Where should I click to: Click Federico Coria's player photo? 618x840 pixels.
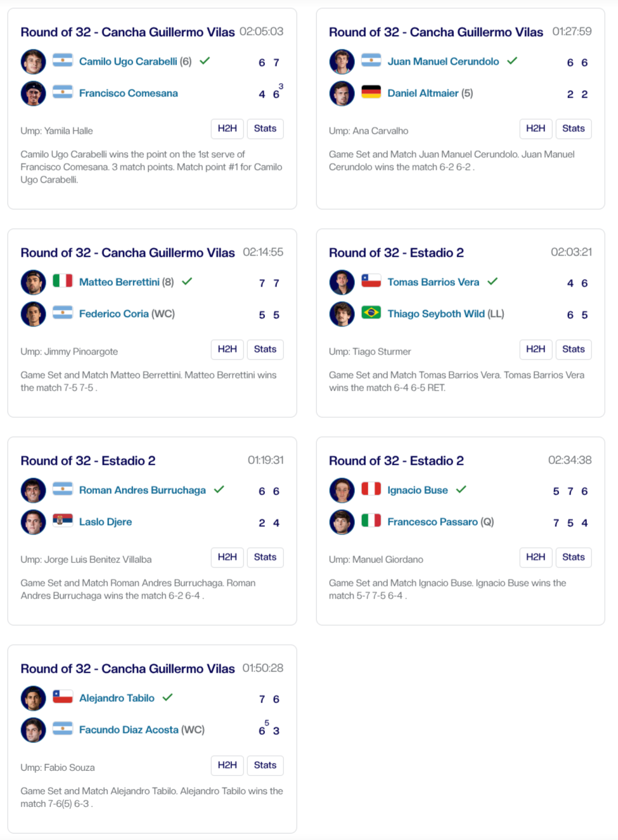(x=33, y=314)
